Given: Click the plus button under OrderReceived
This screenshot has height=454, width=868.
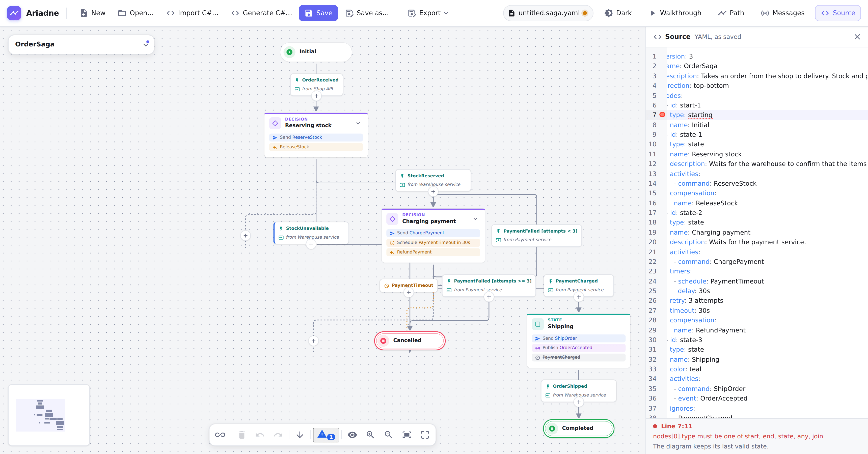Looking at the screenshot, I should [316, 96].
